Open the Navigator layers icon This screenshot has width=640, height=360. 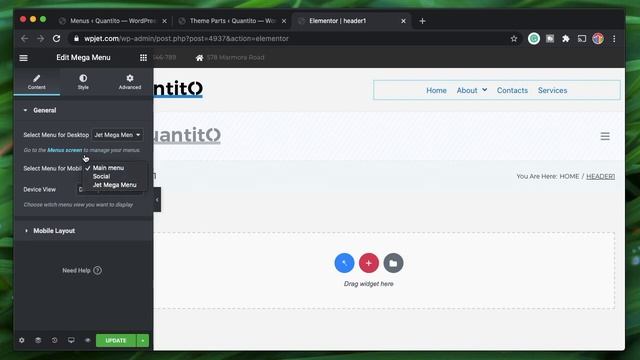tap(38, 340)
